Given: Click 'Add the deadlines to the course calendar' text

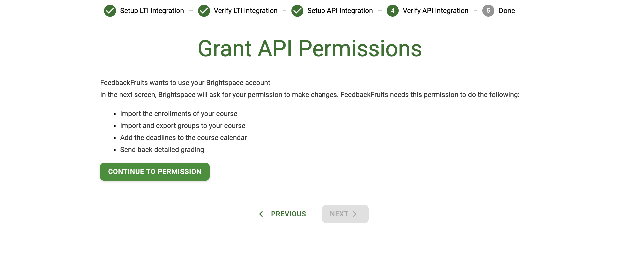Looking at the screenshot, I should coord(183,138).
